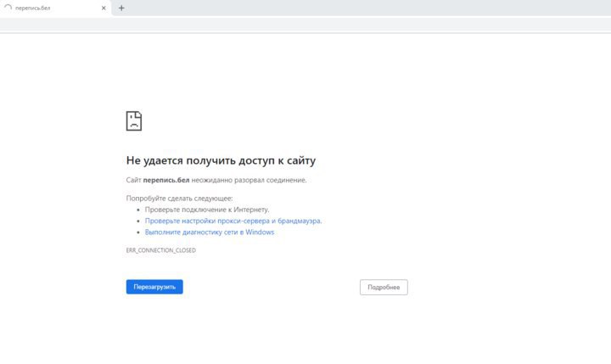Viewport: 611px width, 364px height.
Task: Click the Попробуйте сделать следующее text
Action: point(179,199)
